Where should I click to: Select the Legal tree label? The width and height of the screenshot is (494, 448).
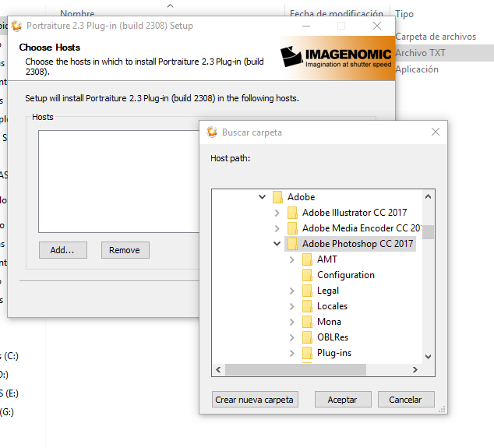tap(328, 291)
